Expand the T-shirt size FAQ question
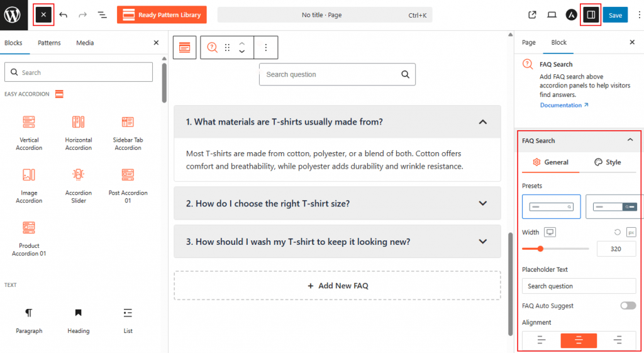The height and width of the screenshot is (353, 644). point(482,203)
